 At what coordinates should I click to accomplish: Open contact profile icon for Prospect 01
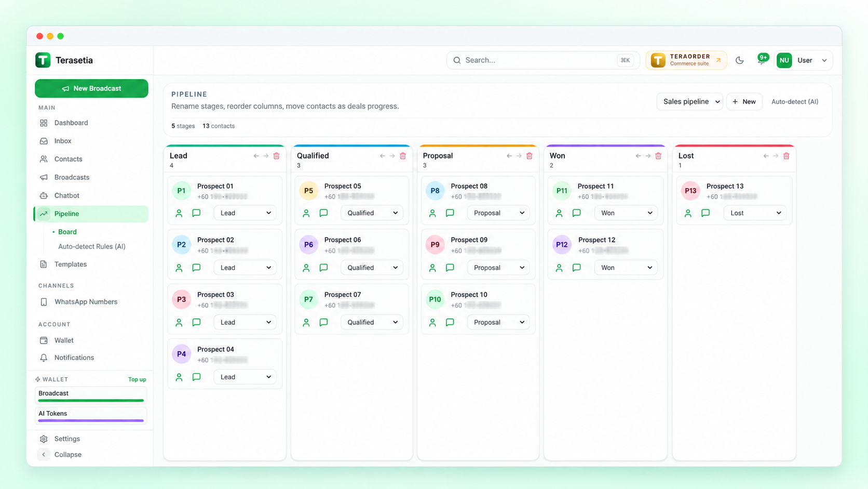tap(179, 213)
